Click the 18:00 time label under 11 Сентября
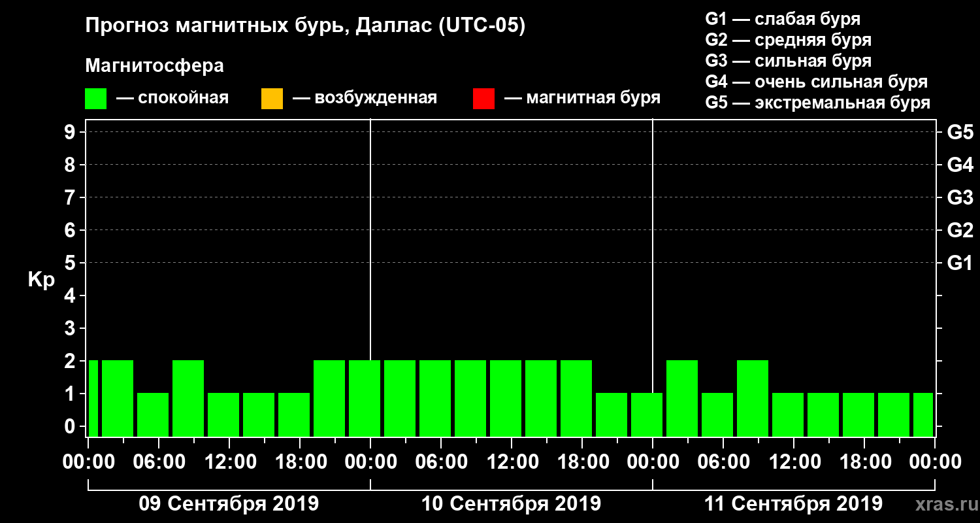980x523 pixels. click(x=864, y=462)
